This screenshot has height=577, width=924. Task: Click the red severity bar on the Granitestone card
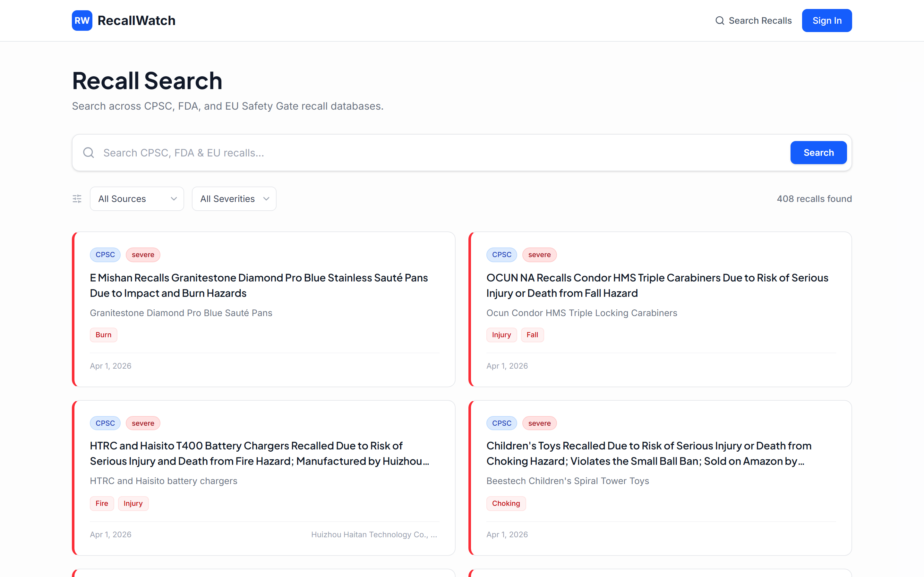pos(73,308)
